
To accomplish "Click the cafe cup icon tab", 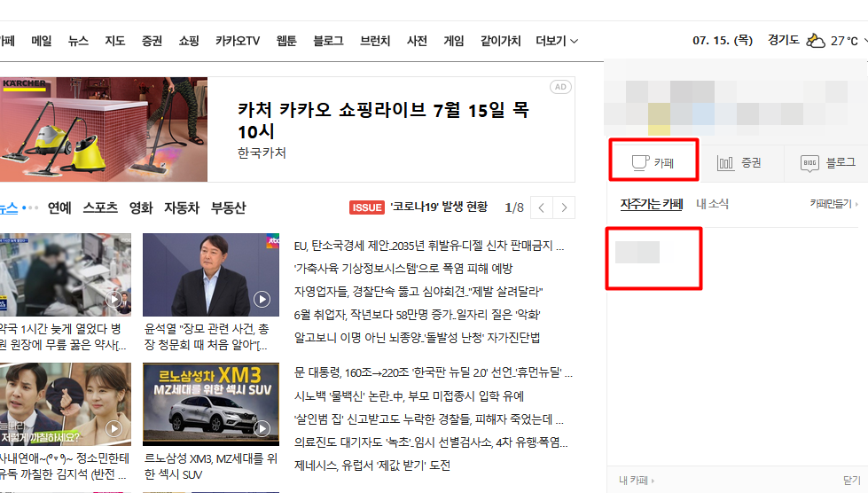I will pyautogui.click(x=653, y=162).
